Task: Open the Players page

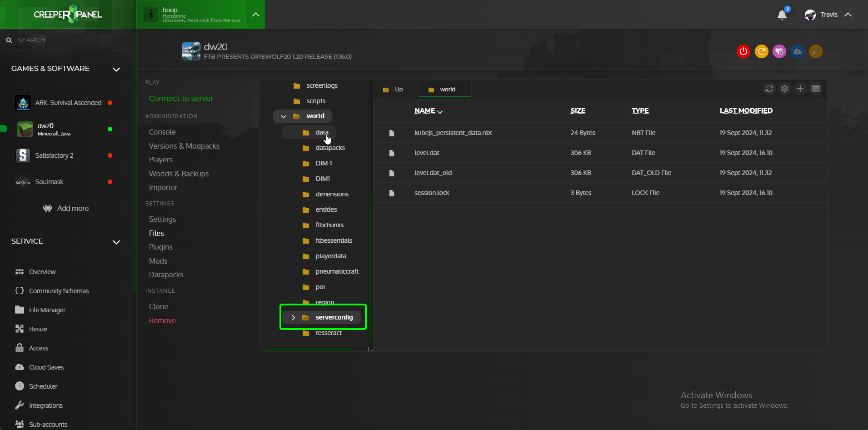Action: (161, 160)
